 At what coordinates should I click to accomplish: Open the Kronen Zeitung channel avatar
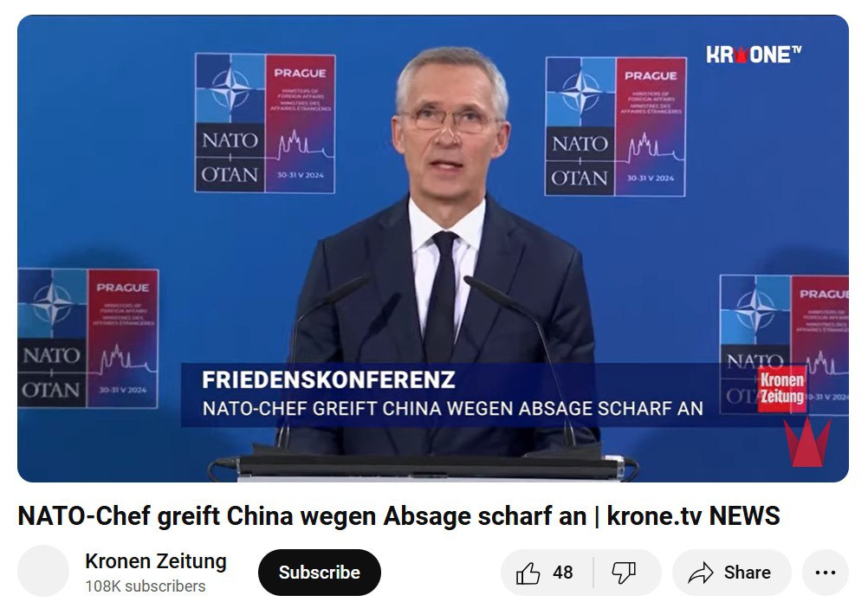click(43, 571)
